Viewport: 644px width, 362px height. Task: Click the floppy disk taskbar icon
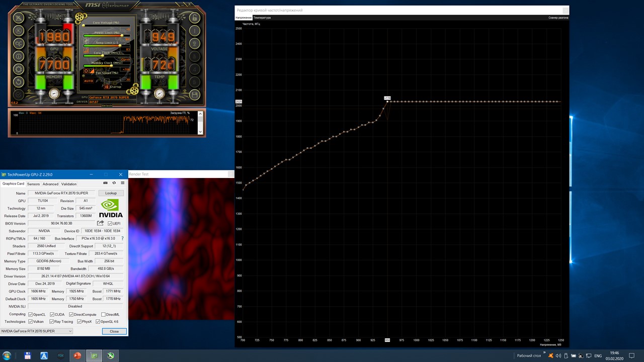(x=28, y=355)
